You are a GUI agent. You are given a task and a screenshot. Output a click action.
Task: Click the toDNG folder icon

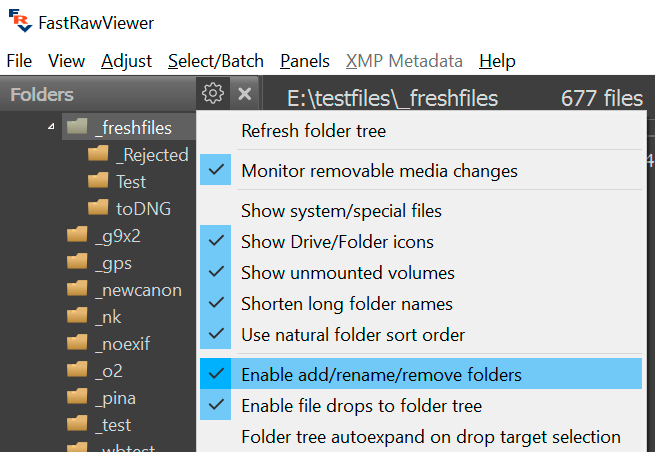[x=98, y=208]
